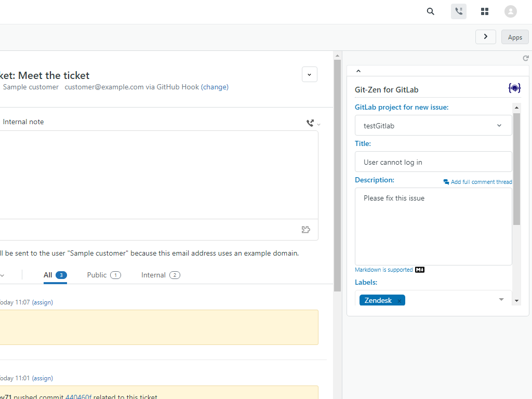The width and height of the screenshot is (532, 399).
Task: Open the testGitlab project dropdown
Action: [433, 126]
